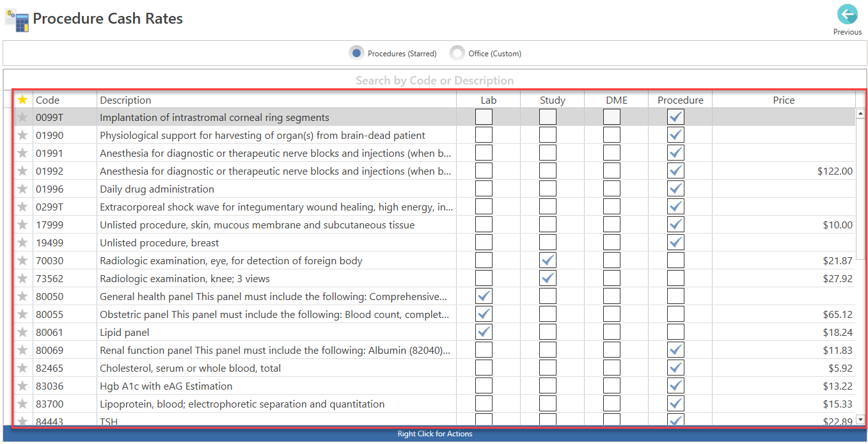Toggle star for Cholesterol 82465
The image size is (868, 444).
coord(23,369)
